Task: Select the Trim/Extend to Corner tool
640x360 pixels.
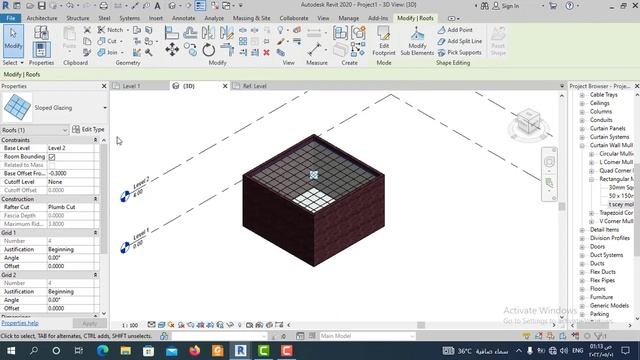Action: tap(227, 50)
